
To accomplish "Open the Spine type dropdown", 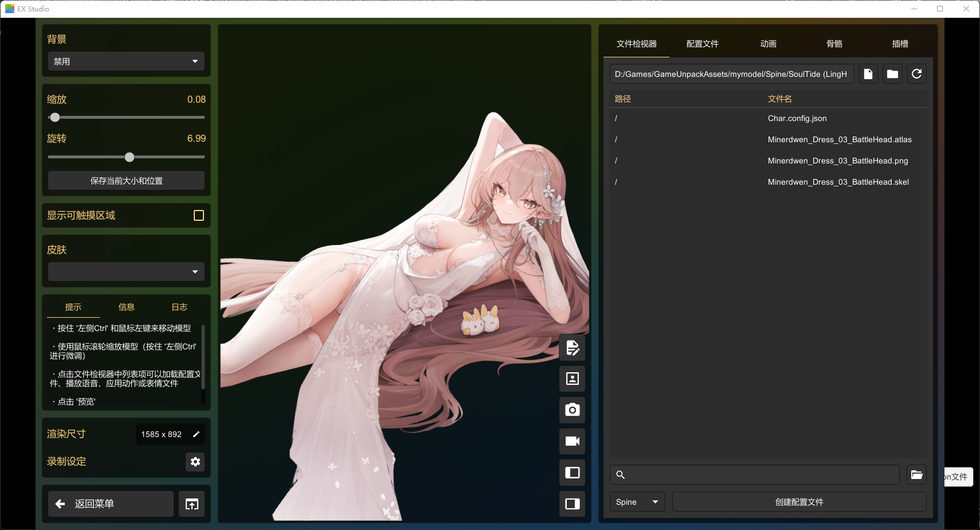I will click(637, 502).
